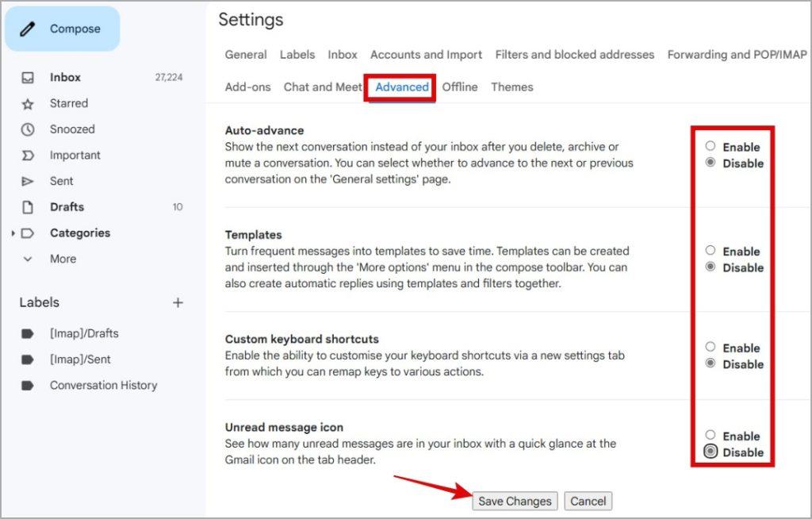Enable Custom keyboard shortcuts
Viewport: 812px width, 519px height.
tap(710, 347)
